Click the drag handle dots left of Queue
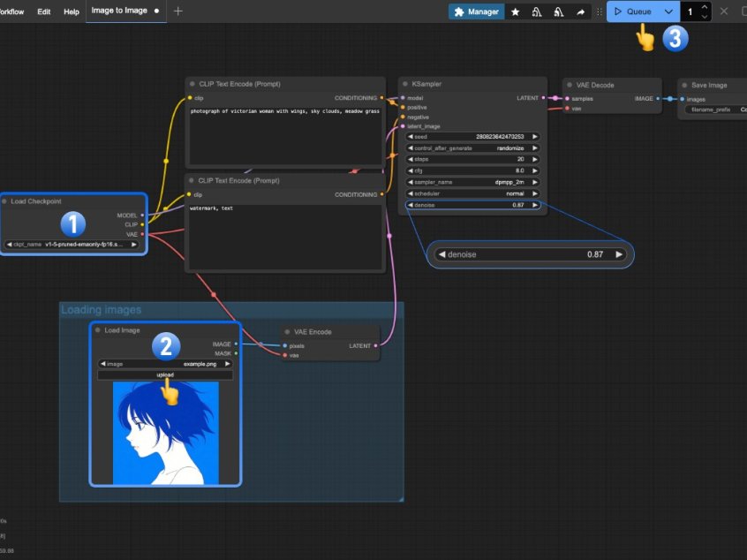 (x=600, y=11)
